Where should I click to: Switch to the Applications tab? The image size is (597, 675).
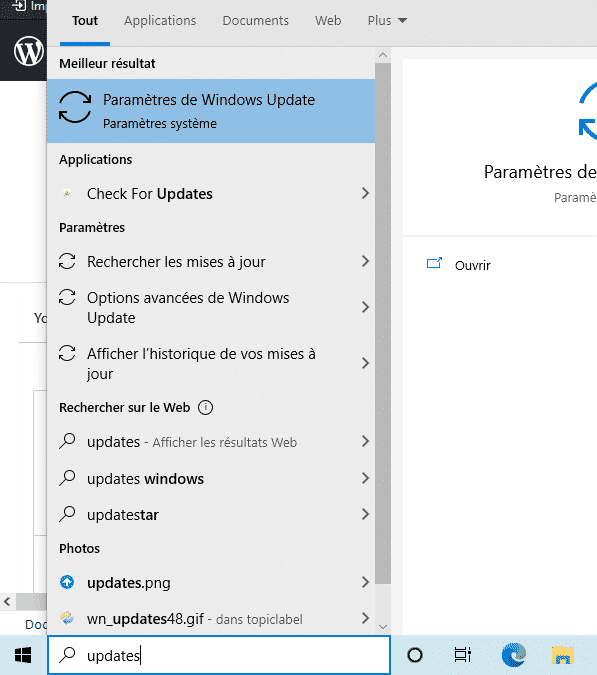click(160, 21)
